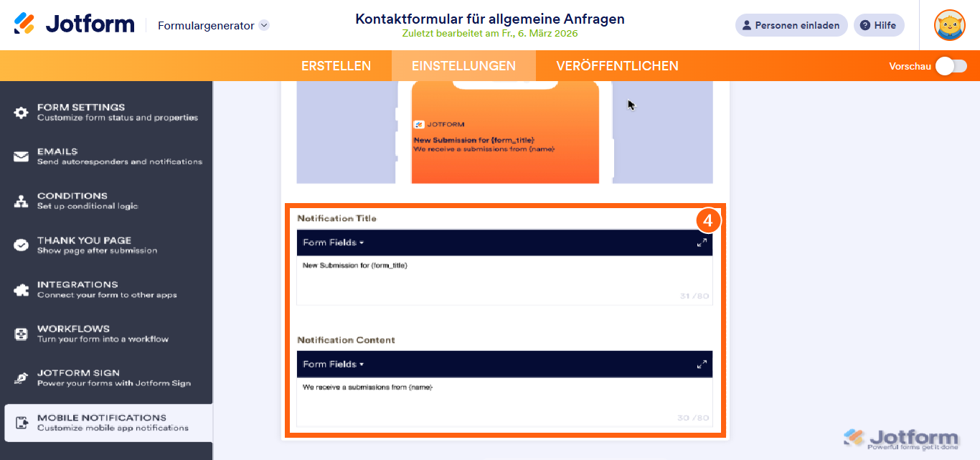Open Thank You Page via its checkmark icon
This screenshot has height=460, width=980.
22,244
